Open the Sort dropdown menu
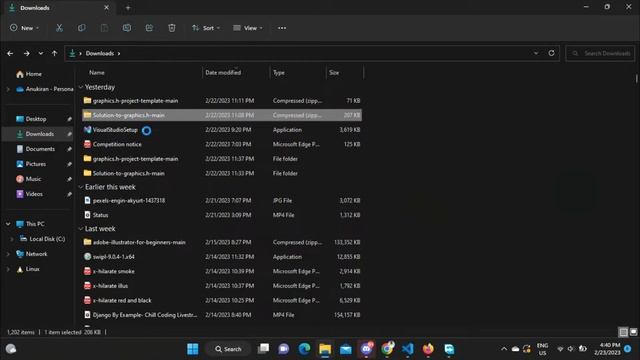Screen dimensions: 640x360 coord(206,28)
